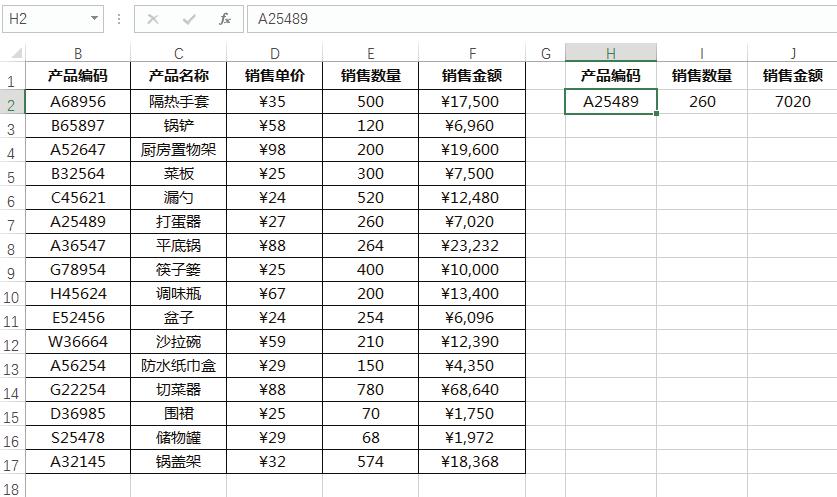Click cell C45621

pyautogui.click(x=78, y=198)
